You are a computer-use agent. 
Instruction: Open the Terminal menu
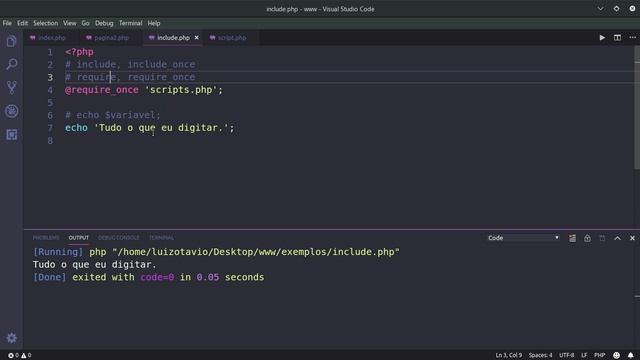click(131, 23)
